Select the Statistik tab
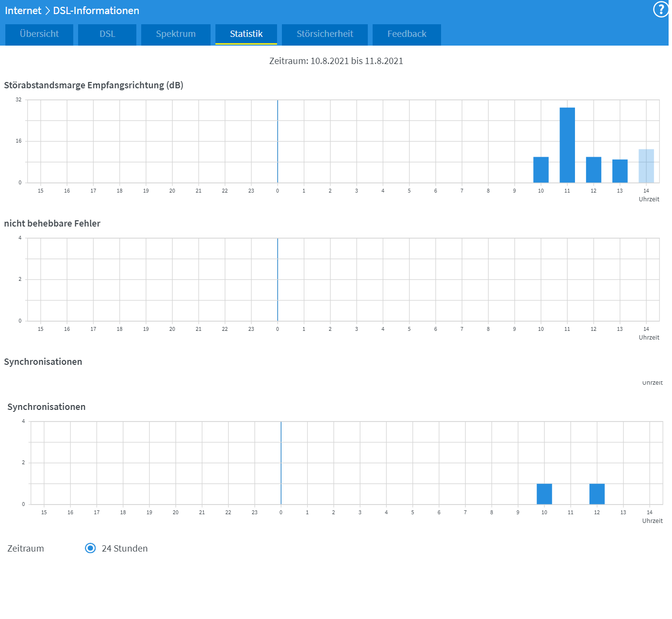The width and height of the screenshot is (672, 619). click(246, 34)
